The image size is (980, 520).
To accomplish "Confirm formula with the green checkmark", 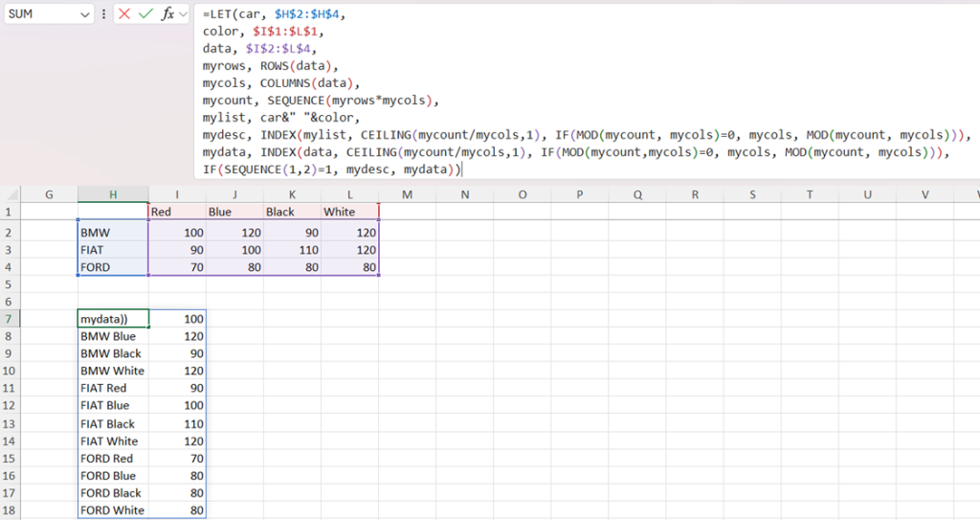I will (x=145, y=13).
